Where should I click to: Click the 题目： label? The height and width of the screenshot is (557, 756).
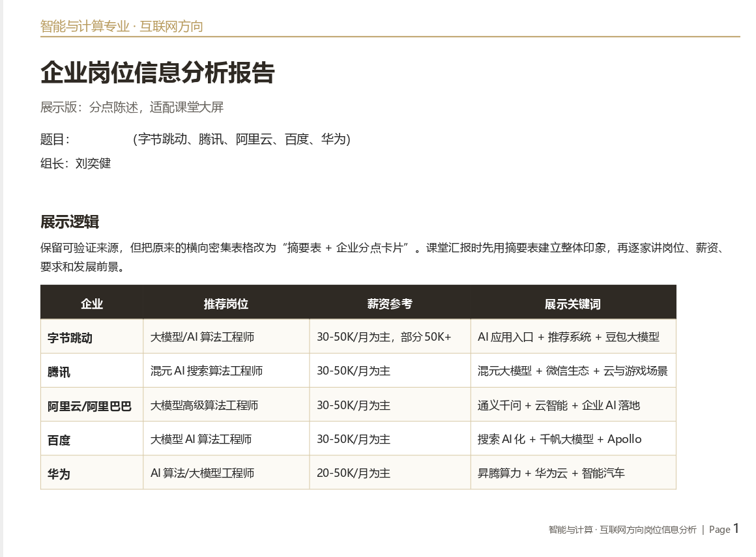point(55,139)
